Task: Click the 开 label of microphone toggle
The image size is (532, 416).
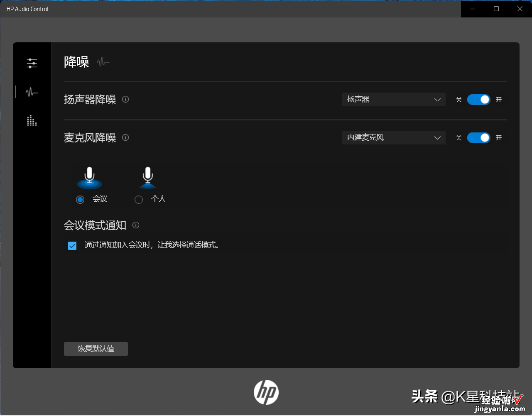Action: click(x=499, y=138)
